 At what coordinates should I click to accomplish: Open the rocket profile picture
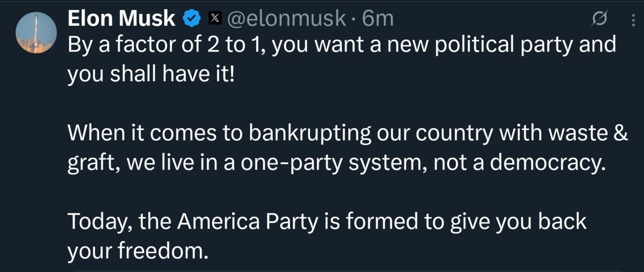[36, 33]
